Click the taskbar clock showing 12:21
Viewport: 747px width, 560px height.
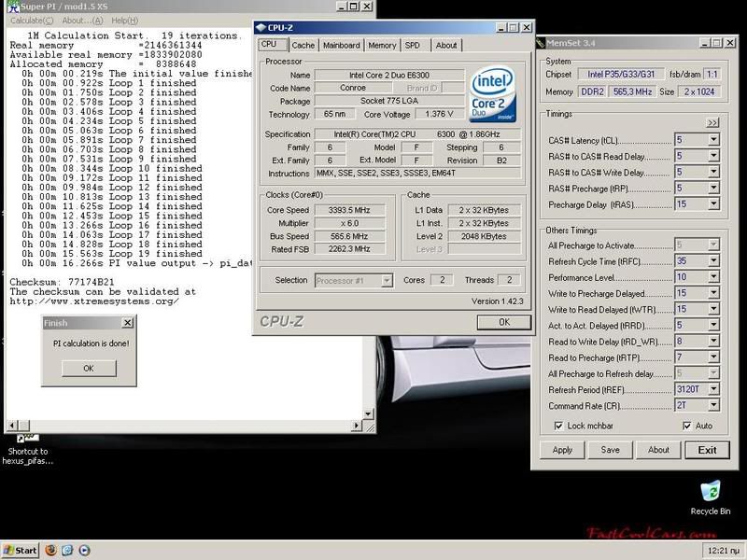[723, 551]
